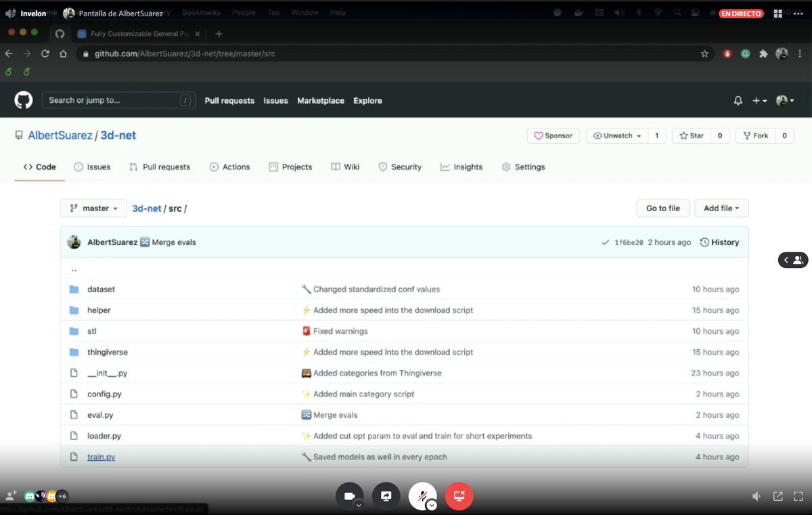
Task: Open the master branch dropdown
Action: point(93,208)
